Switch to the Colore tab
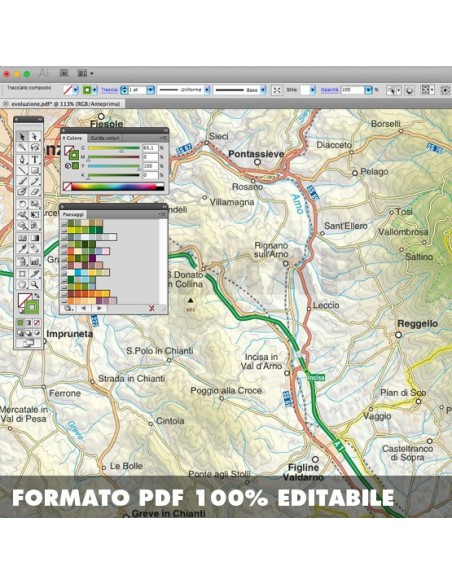 [73, 138]
